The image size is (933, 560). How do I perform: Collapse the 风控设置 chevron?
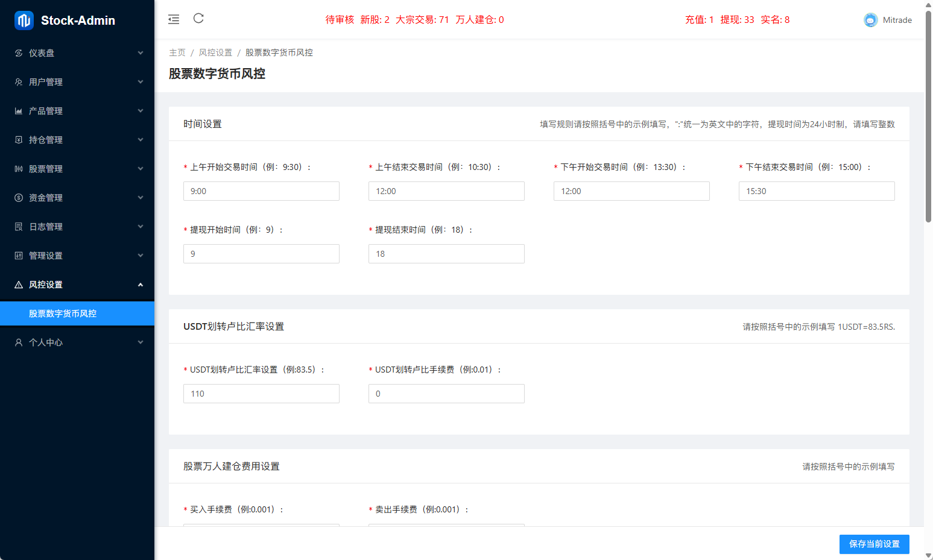(141, 285)
